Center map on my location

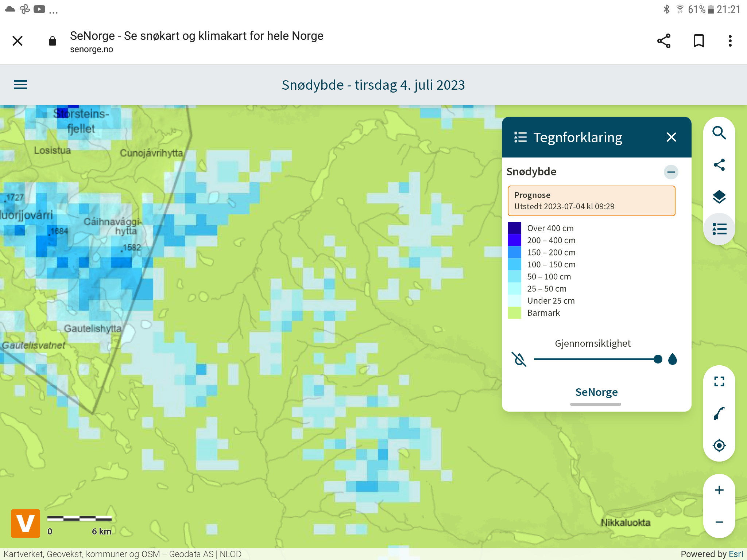point(719,446)
